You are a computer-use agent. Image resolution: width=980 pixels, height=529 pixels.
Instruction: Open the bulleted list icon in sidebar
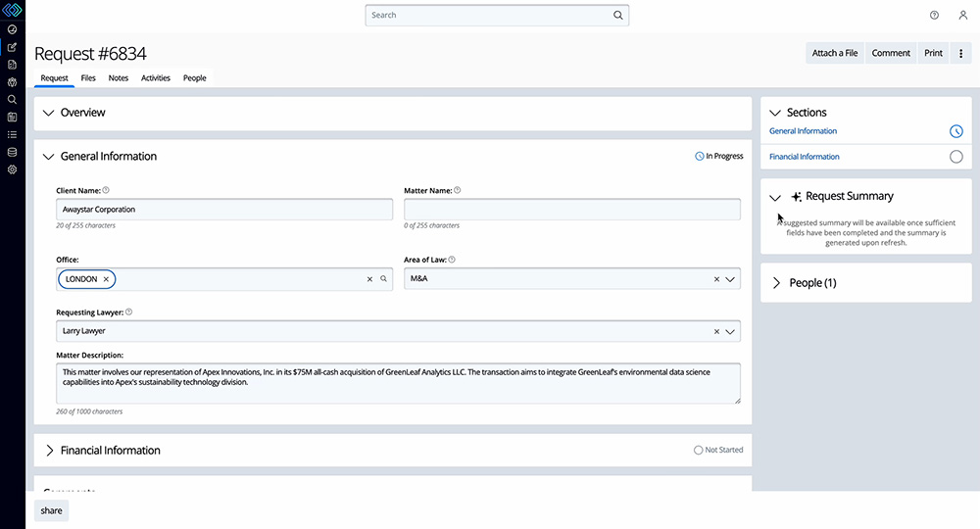tap(12, 134)
